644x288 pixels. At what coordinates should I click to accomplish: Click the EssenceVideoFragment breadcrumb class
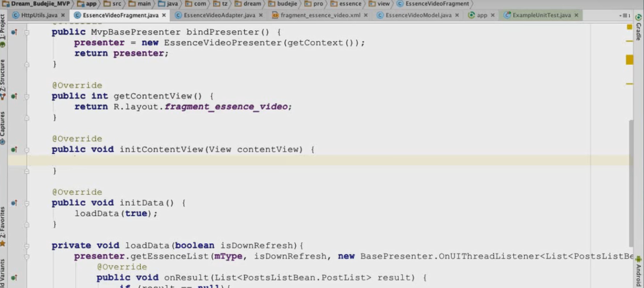tap(433, 4)
